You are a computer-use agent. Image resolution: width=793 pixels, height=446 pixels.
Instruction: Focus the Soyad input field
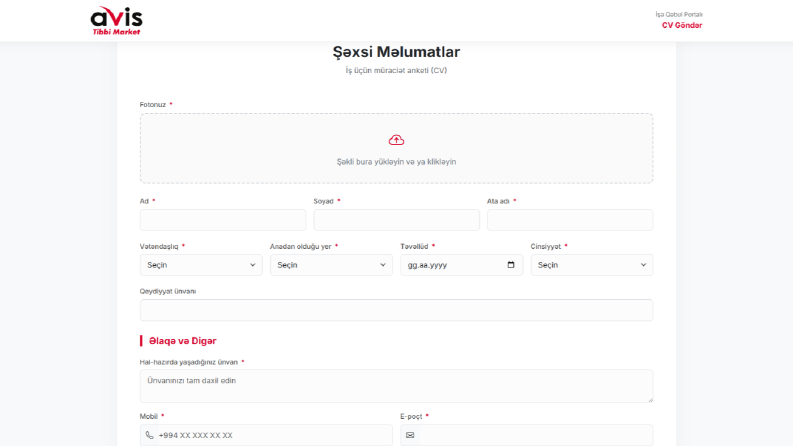(396, 220)
